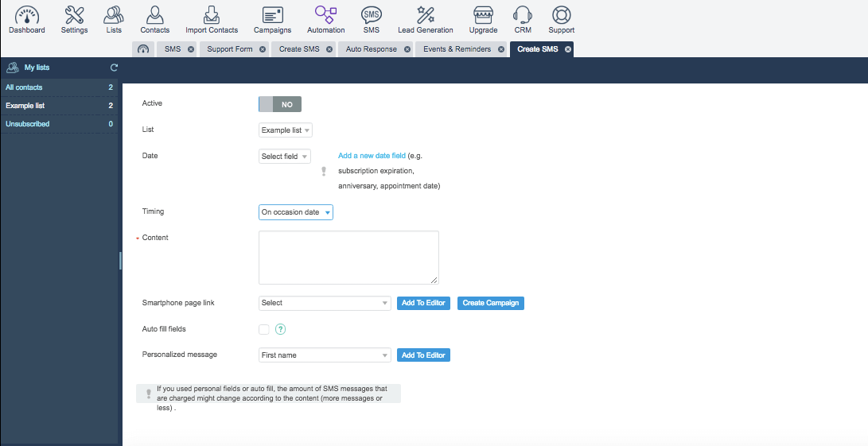Close the active Create SMS tab
The height and width of the screenshot is (446, 868).
click(568, 49)
